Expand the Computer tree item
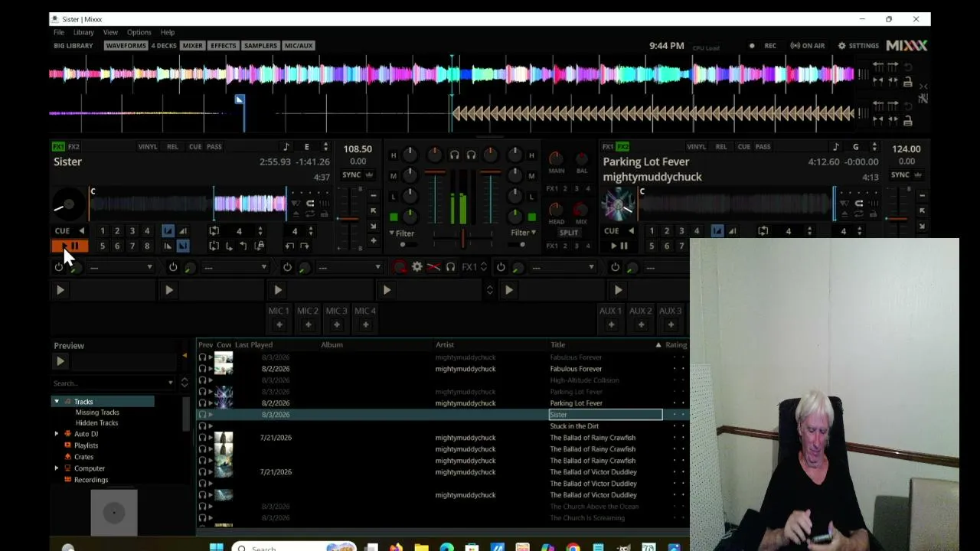 coord(57,468)
